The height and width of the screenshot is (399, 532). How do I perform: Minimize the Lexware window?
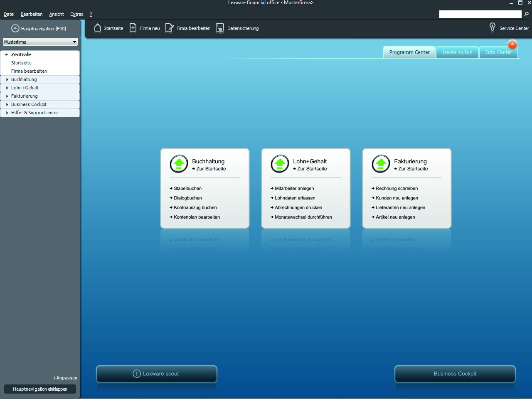coord(511,3)
